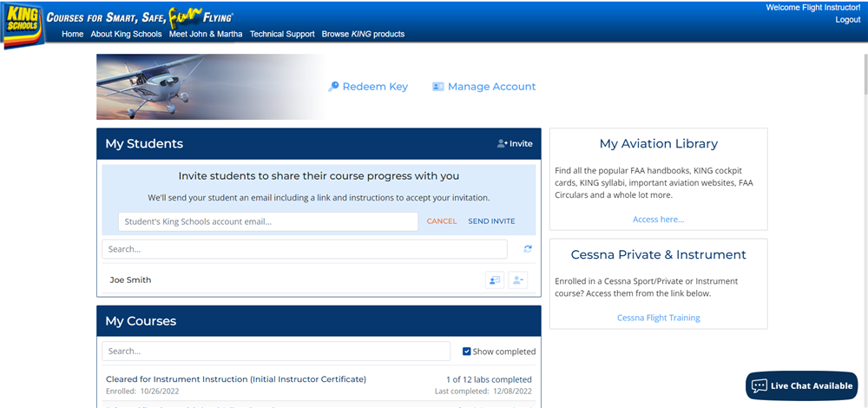The image size is (868, 408).
Task: Click the My Aviation Library heading
Action: click(x=658, y=144)
